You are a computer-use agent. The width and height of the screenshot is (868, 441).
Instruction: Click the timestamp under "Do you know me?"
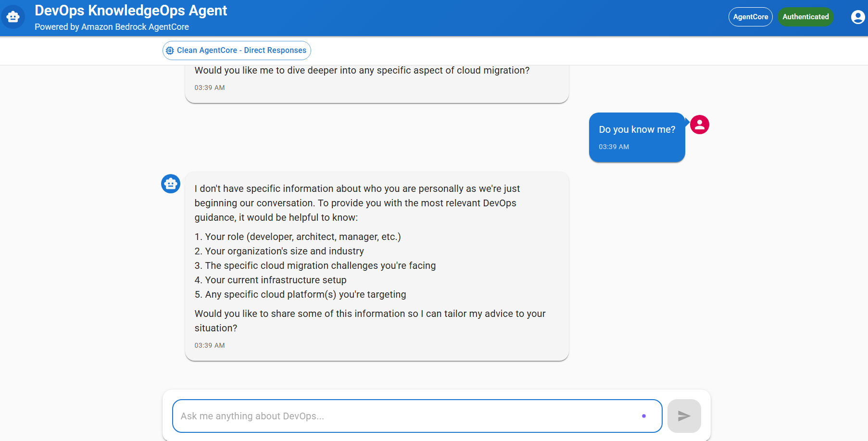coord(614,147)
